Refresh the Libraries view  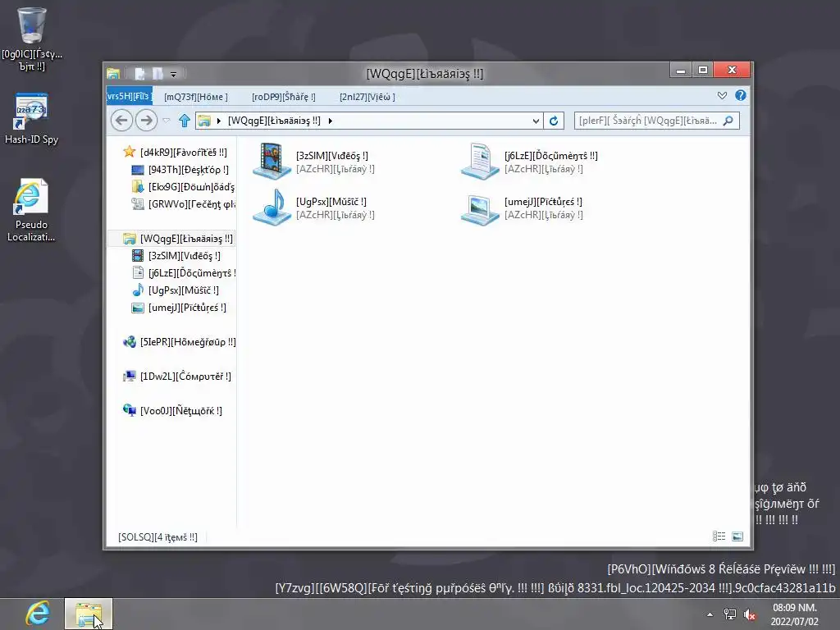coord(554,121)
